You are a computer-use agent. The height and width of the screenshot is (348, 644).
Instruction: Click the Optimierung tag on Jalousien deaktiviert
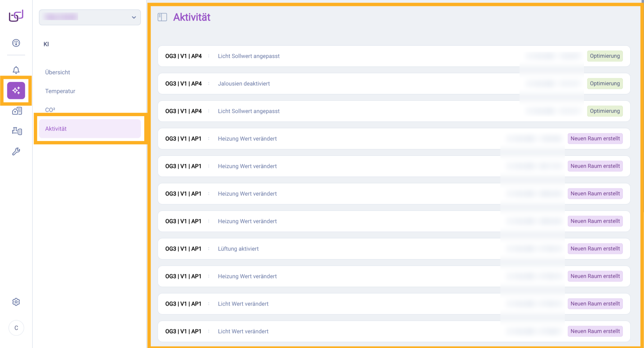(604, 84)
